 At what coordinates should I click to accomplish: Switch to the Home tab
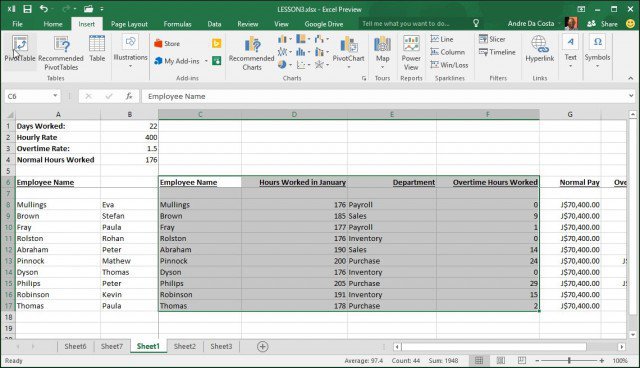pos(53,24)
